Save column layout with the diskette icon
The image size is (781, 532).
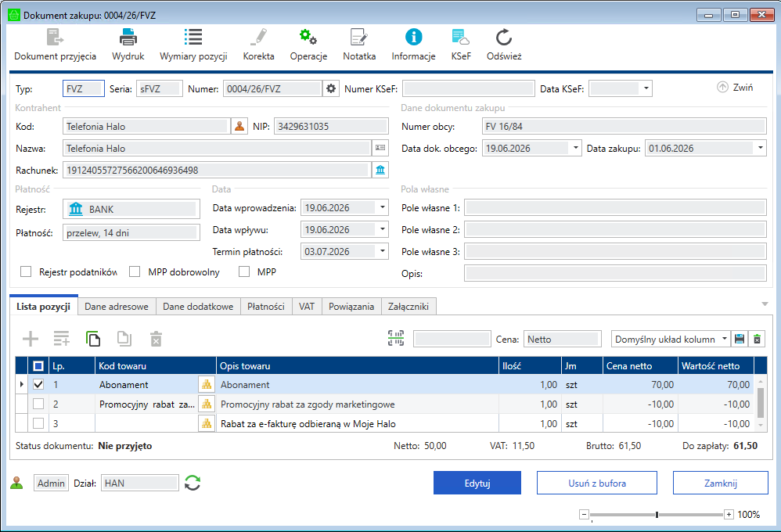740,340
